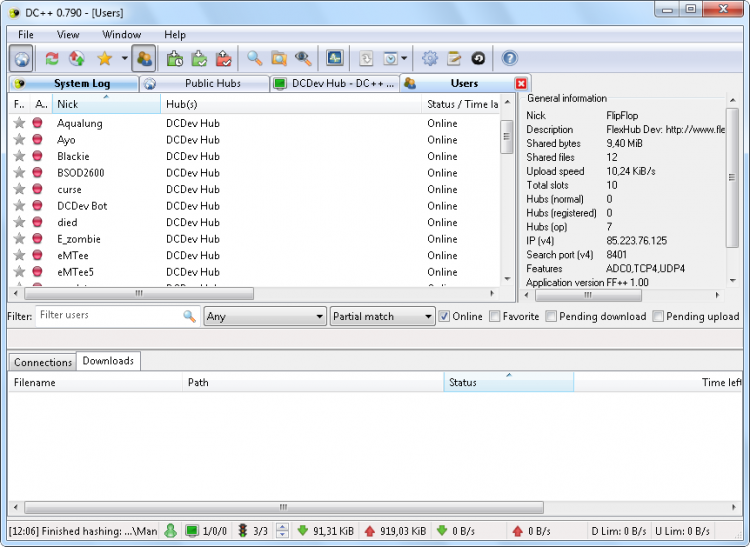Open Finished Downloads toolbar icon with green check
The image size is (750, 547).
point(199,58)
